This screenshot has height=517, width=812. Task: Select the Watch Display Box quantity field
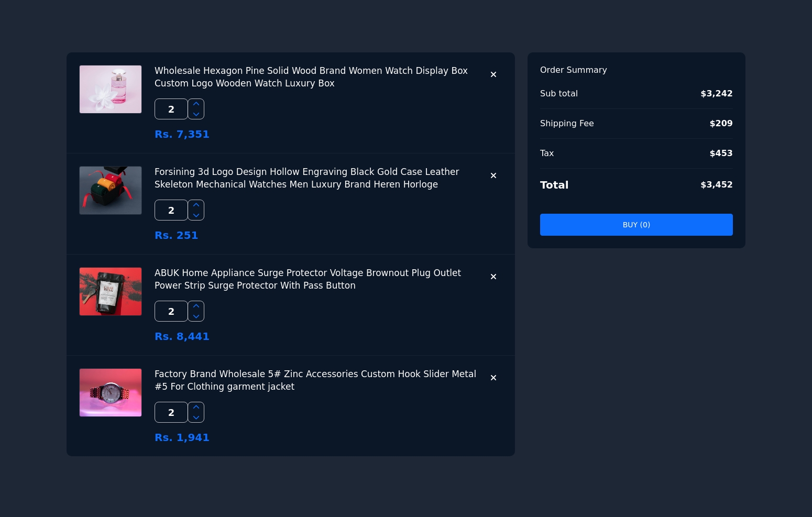171,109
